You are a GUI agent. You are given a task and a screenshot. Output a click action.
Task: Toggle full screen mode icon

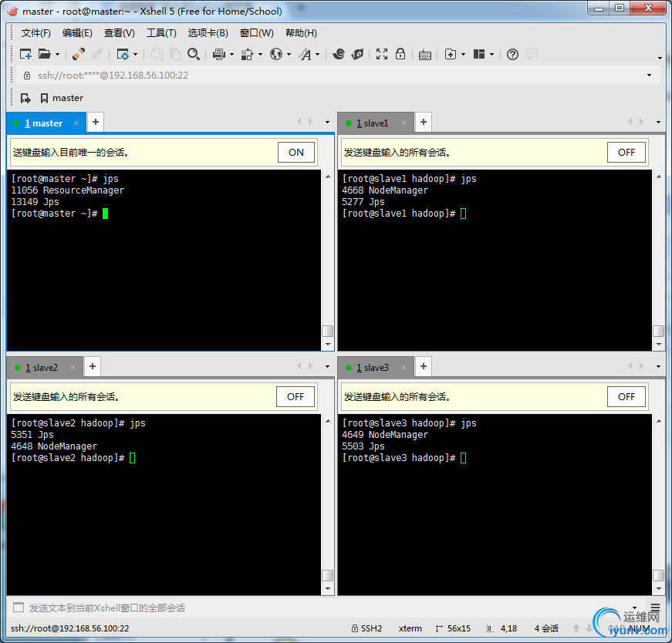coord(382,54)
